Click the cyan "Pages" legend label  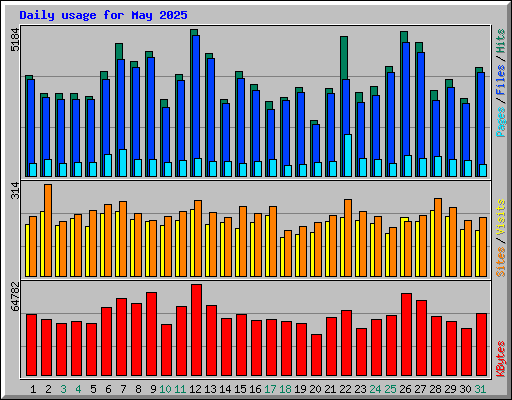(500, 122)
